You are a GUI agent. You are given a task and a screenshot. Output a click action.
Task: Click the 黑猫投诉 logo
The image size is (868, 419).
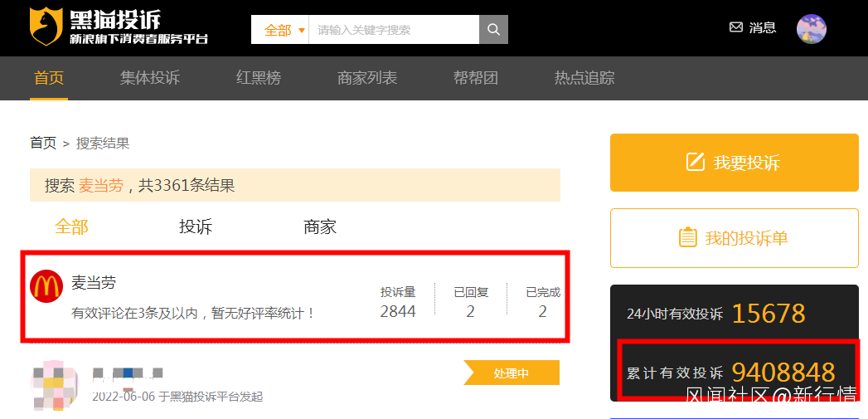[119, 27]
